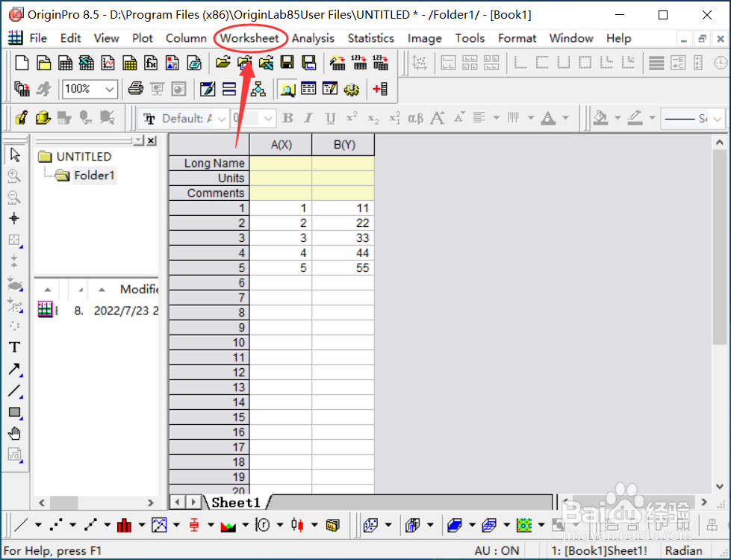Click the New Folder toolbar icon

click(43, 63)
